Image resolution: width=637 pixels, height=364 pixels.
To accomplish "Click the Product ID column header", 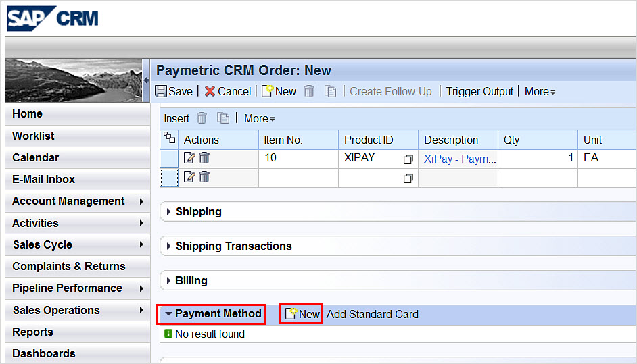I will tap(378, 140).
